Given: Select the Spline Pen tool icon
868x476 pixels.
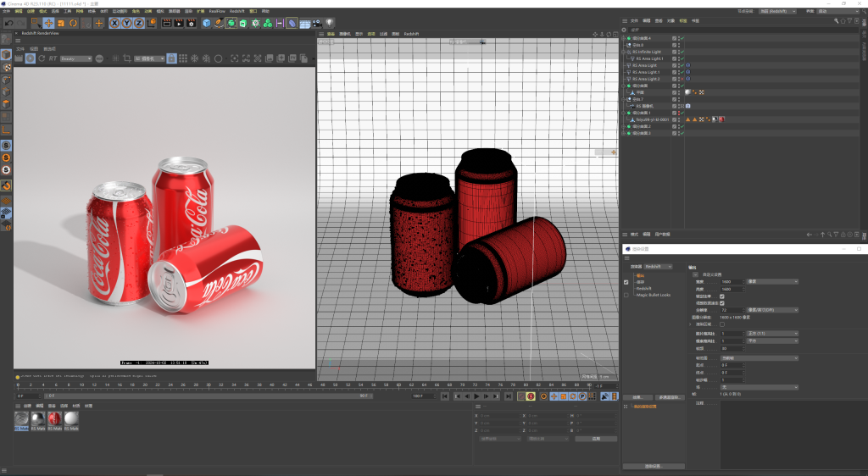Looking at the screenshot, I should (x=218, y=23).
